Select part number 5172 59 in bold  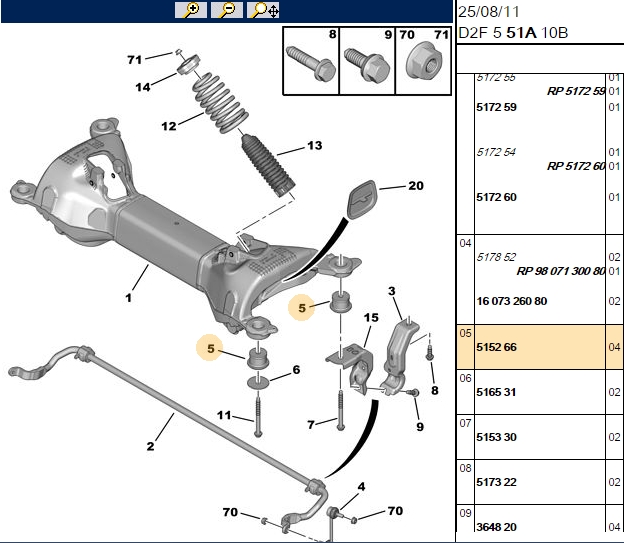[x=496, y=107]
